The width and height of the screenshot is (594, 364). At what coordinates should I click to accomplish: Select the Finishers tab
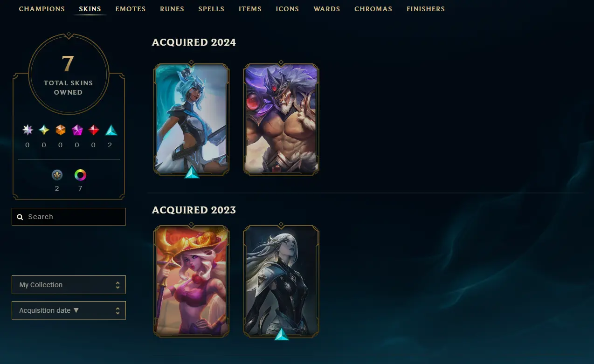tap(426, 9)
